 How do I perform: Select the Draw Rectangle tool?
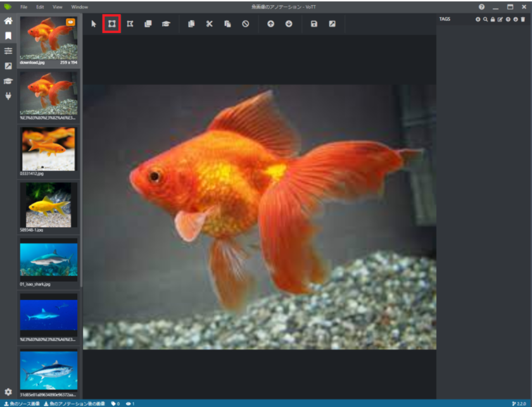point(111,24)
